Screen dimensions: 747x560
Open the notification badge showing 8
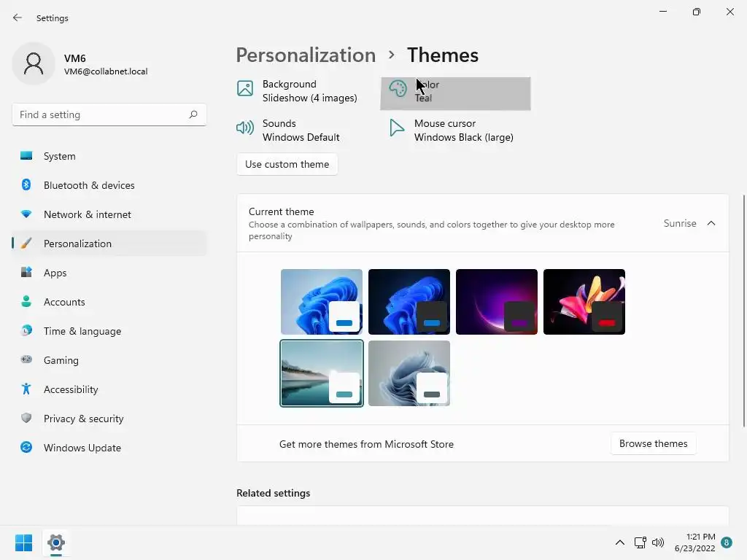[x=727, y=542]
